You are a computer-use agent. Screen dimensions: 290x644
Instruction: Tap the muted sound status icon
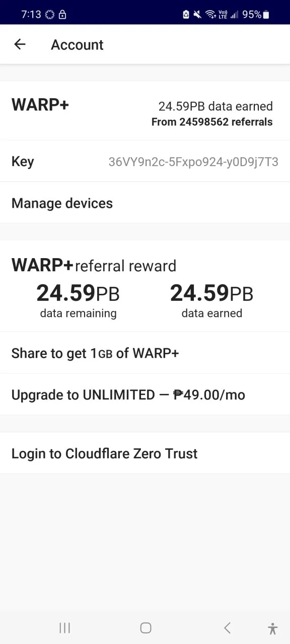coord(198,15)
